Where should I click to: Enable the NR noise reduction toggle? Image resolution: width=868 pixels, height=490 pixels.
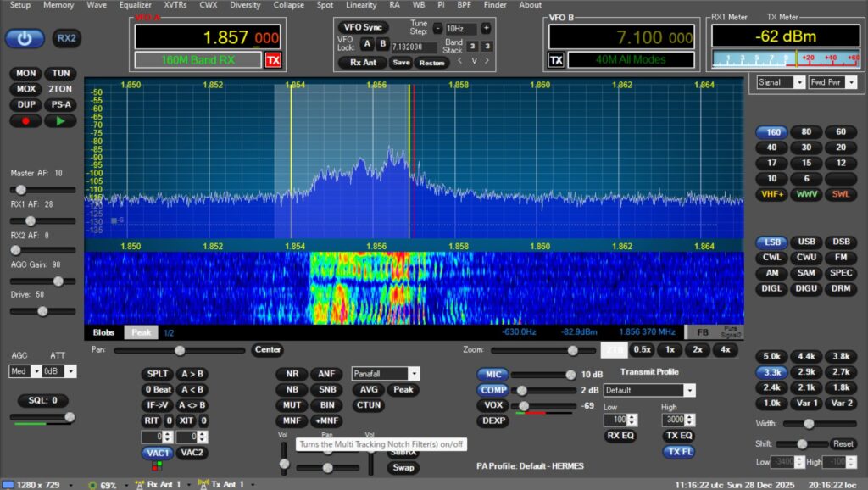coord(292,374)
